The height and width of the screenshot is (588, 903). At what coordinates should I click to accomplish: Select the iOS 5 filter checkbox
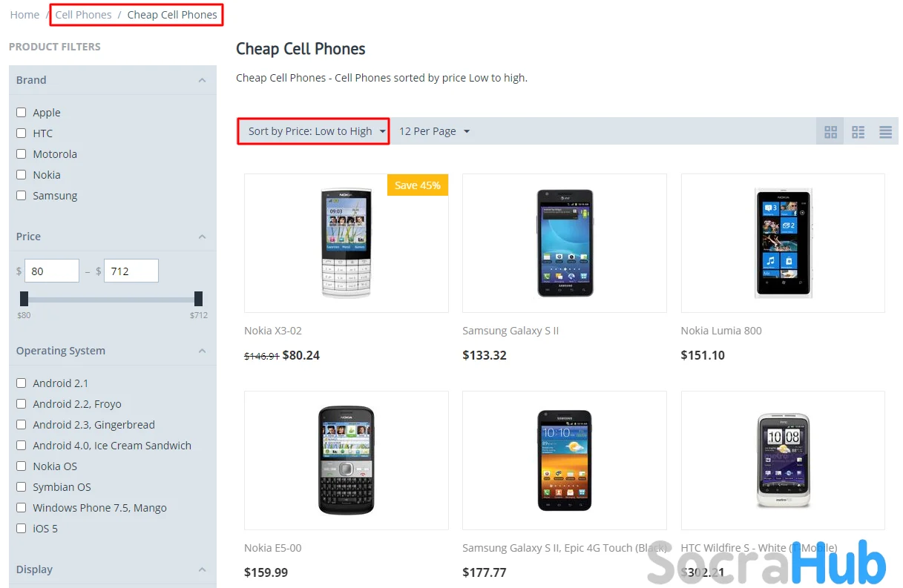22,529
